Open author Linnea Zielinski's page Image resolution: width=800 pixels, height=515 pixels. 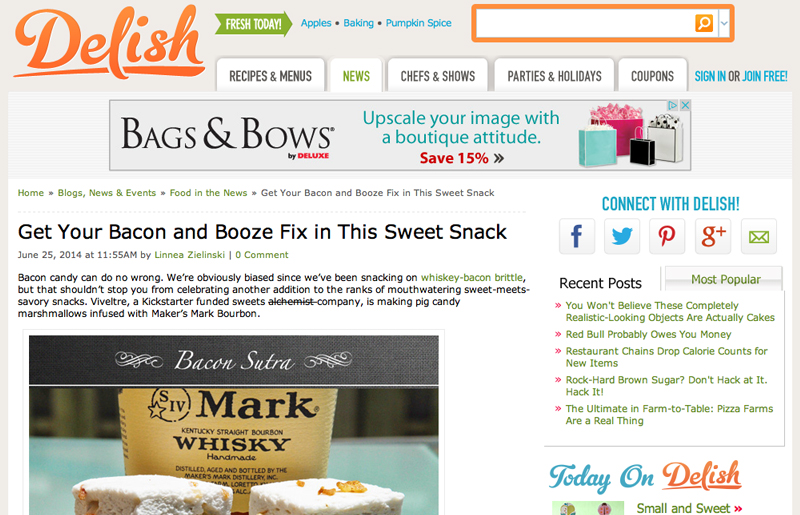point(189,255)
